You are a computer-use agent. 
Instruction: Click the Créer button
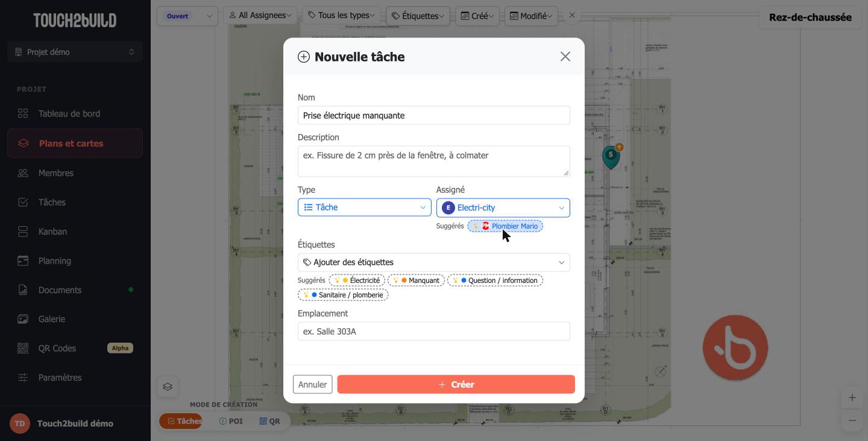tap(456, 384)
